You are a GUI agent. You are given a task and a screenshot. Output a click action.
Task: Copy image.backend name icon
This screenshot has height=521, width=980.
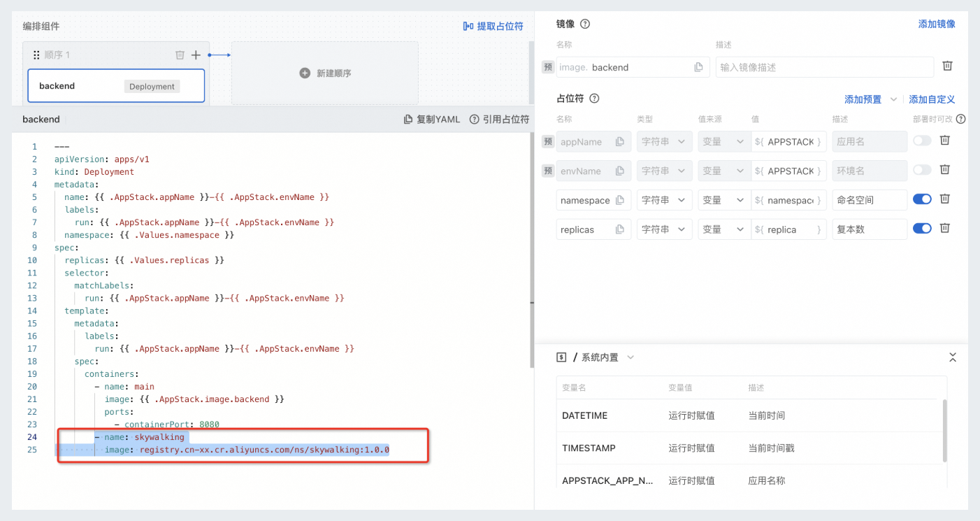[x=698, y=67]
